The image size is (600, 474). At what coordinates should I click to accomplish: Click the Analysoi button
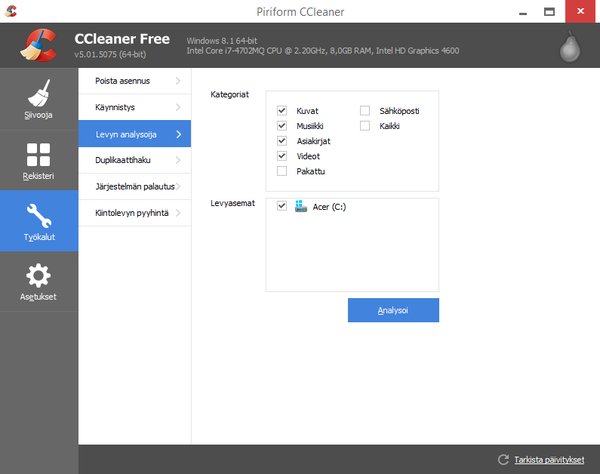point(393,310)
